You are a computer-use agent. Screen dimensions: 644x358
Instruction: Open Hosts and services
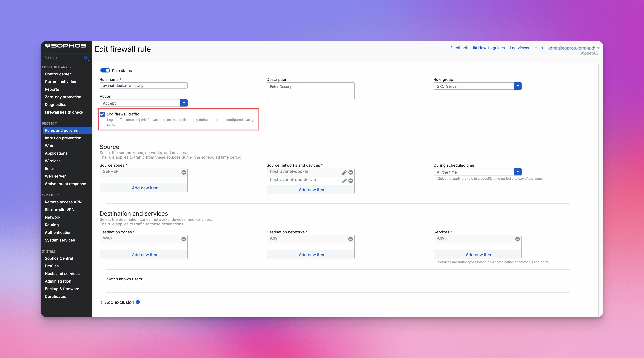[62, 273]
